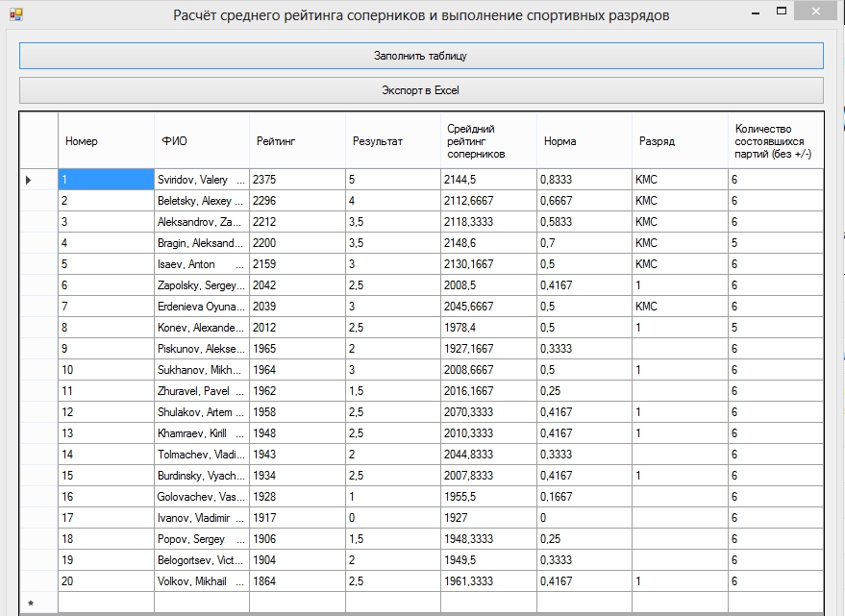Select the cell Erdenieva Oyuna
Viewport: 845px width, 616px height.
202,307
